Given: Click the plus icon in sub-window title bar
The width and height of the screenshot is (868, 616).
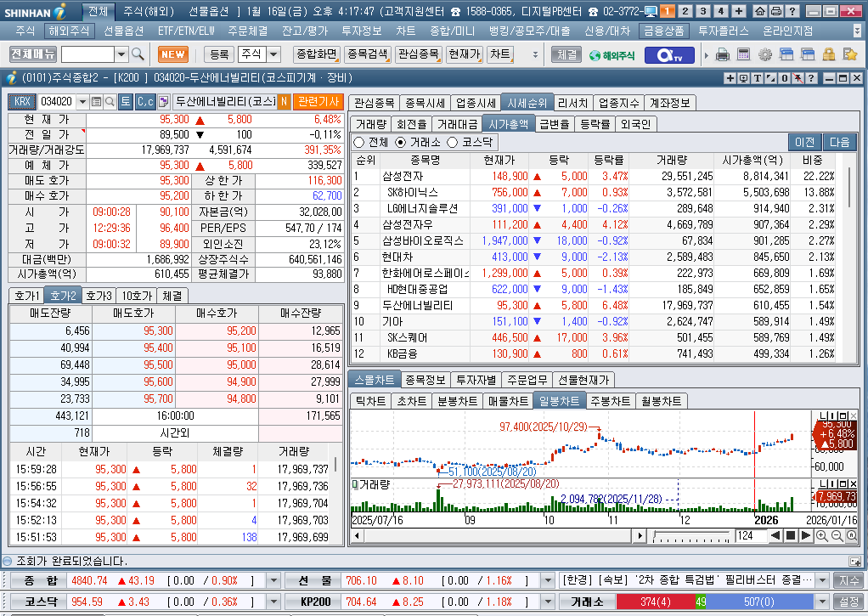Looking at the screenshot, I should point(730,78).
